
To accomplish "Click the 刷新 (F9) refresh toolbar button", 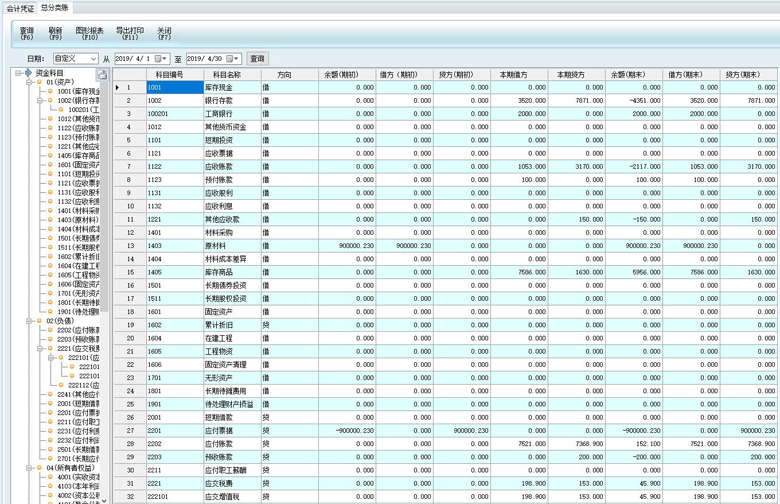I will click(x=55, y=34).
